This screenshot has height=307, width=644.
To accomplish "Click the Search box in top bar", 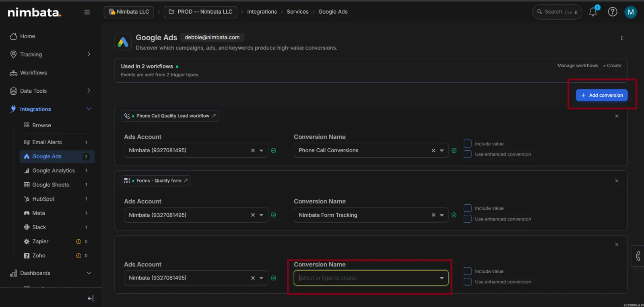I will pyautogui.click(x=557, y=12).
